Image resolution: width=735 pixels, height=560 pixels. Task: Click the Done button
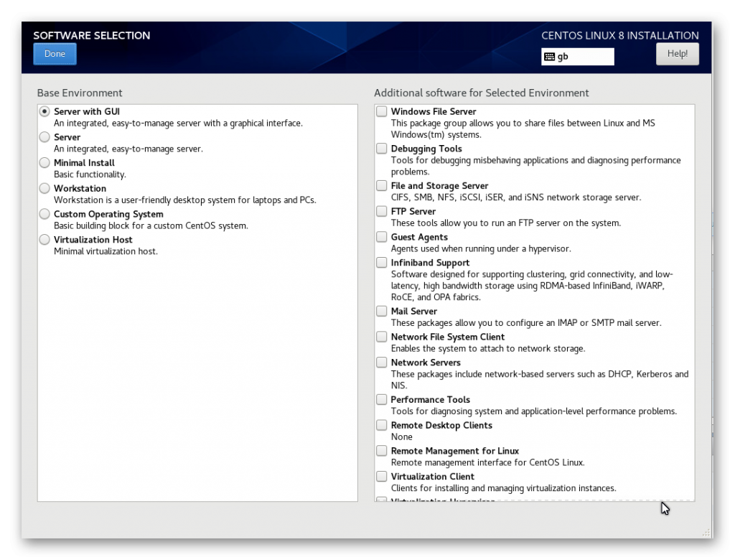click(x=55, y=54)
